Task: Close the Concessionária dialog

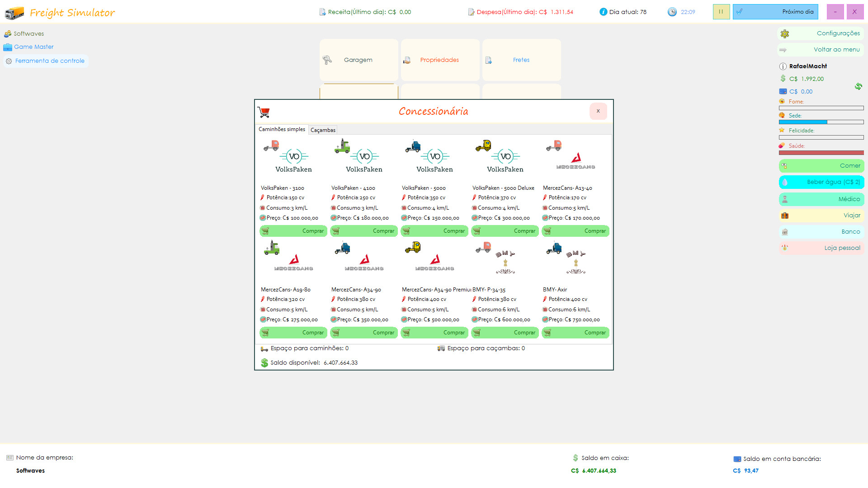Action: [x=598, y=111]
